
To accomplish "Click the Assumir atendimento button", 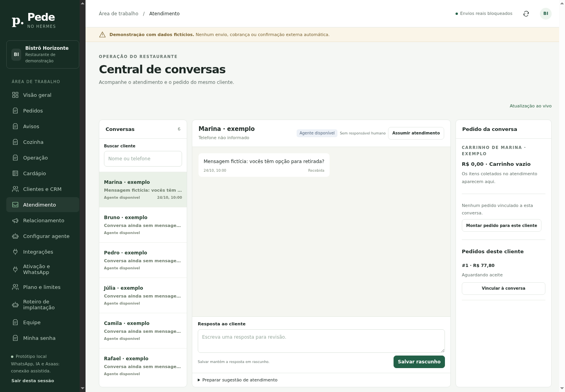I will (x=416, y=133).
